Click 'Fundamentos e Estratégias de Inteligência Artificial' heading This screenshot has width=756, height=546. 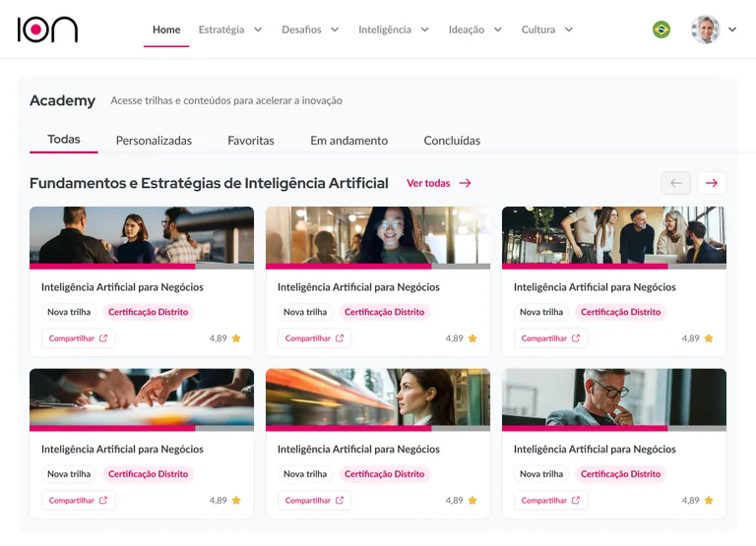click(x=209, y=183)
